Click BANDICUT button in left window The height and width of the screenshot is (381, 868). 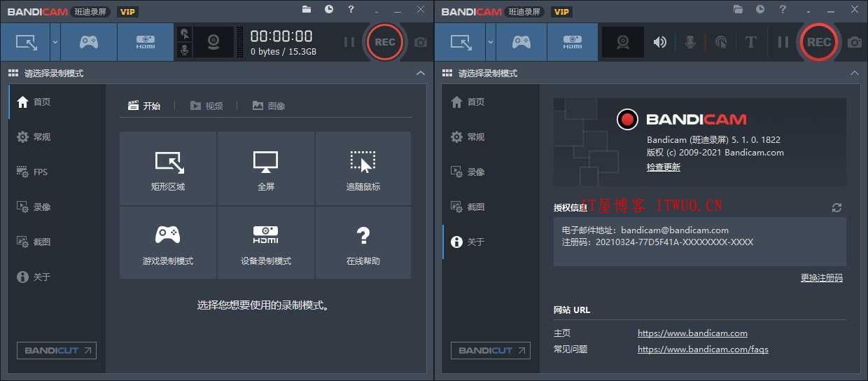(57, 350)
